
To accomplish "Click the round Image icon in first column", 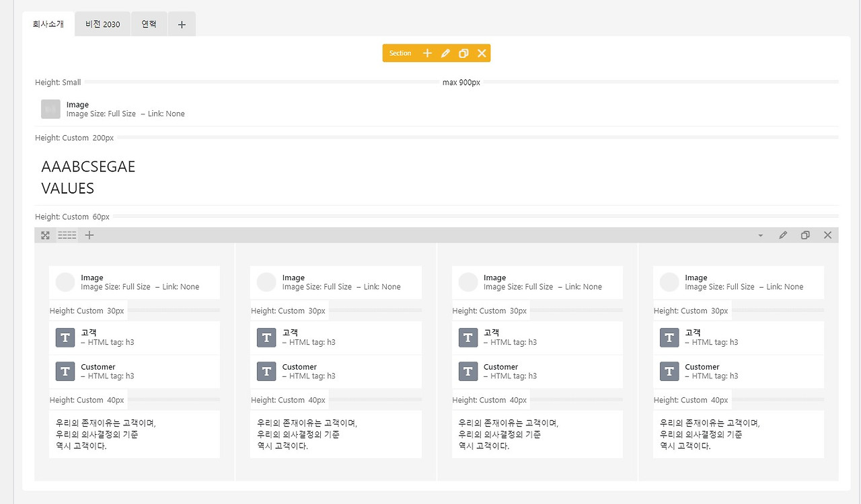I will pyautogui.click(x=65, y=282).
